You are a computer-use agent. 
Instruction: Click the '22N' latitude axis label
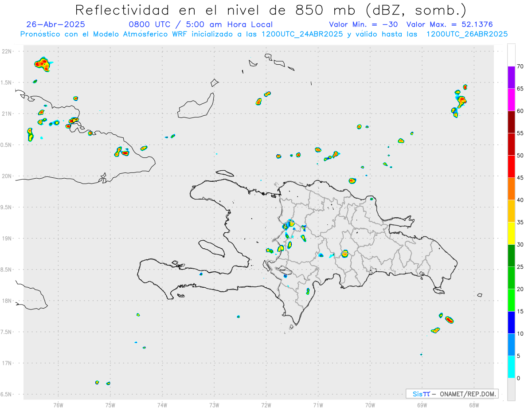(8, 51)
